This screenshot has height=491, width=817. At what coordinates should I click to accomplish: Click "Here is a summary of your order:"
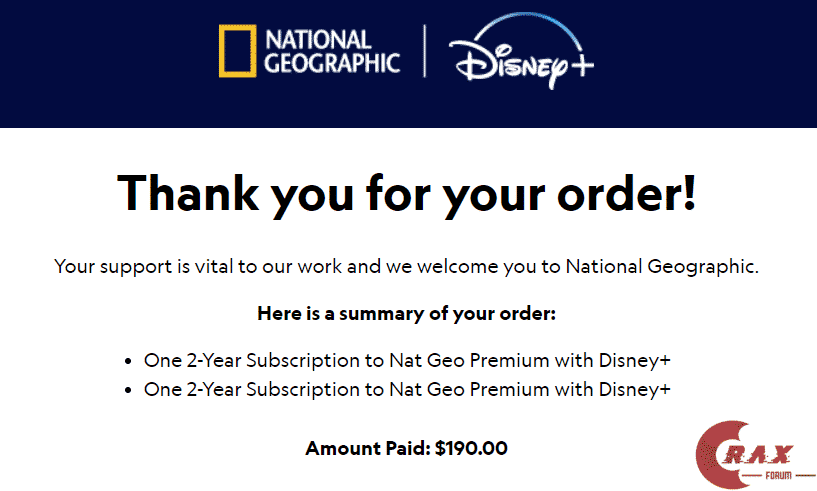[x=406, y=313]
